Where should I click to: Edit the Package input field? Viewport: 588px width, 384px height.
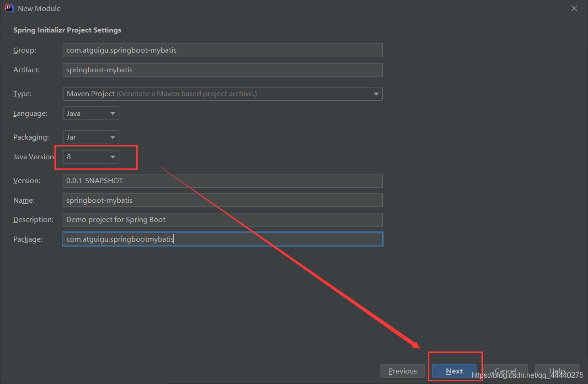(x=222, y=239)
